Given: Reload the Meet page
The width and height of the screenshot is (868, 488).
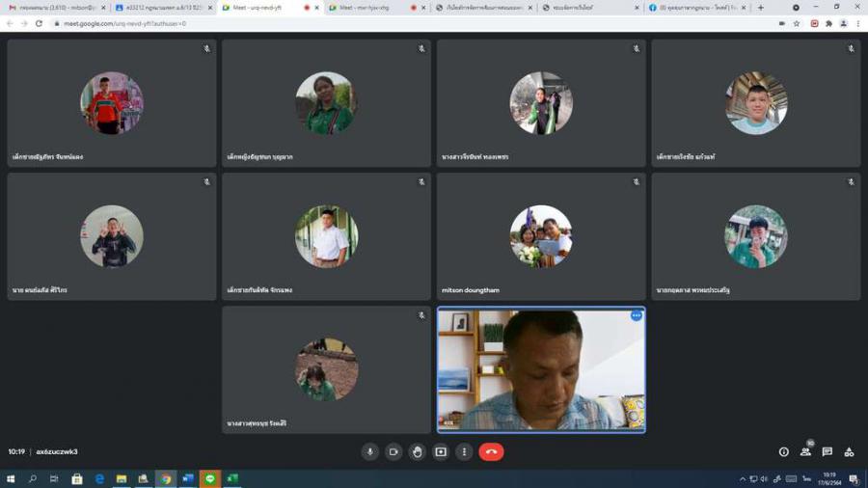Looking at the screenshot, I should 39,23.
